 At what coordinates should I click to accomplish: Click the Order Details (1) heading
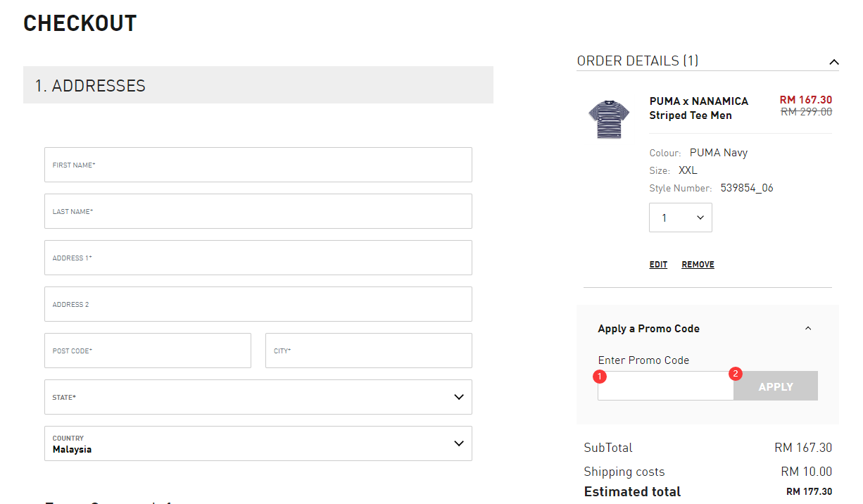coord(638,61)
